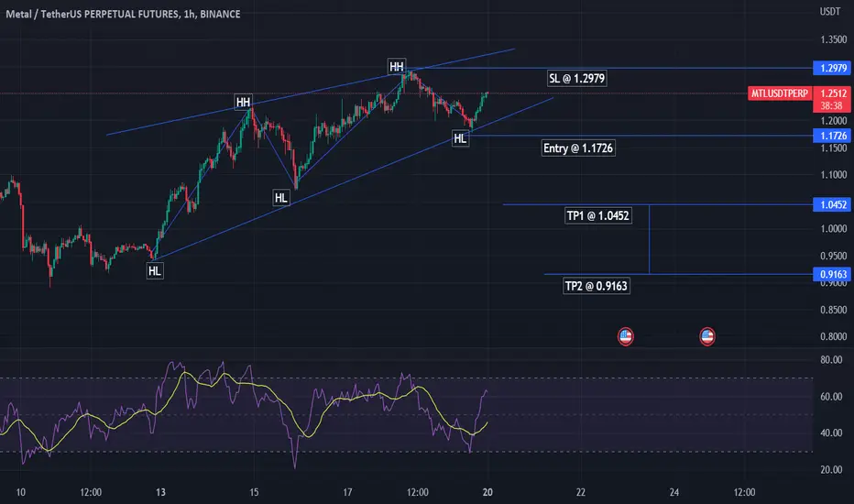
Task: Select the topmost HH label
Action: (x=397, y=67)
